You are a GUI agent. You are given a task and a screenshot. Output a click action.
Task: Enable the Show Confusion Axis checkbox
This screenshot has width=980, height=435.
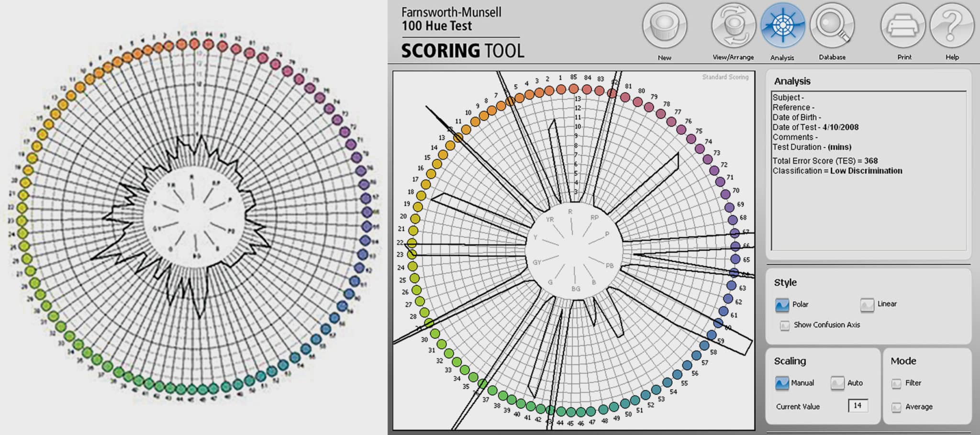(x=785, y=325)
